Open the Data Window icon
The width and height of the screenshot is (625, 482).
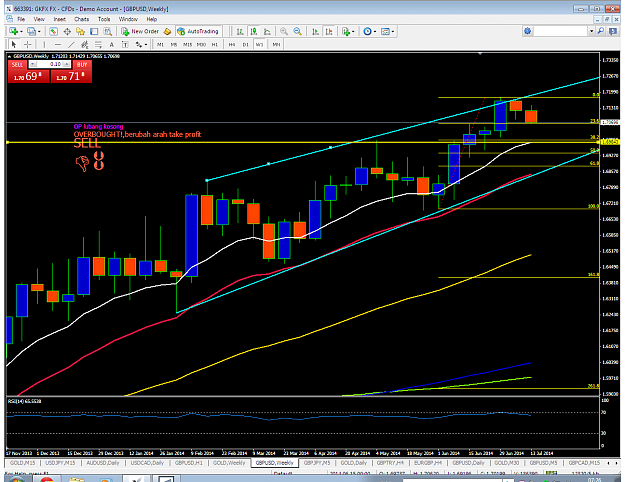tap(67, 31)
